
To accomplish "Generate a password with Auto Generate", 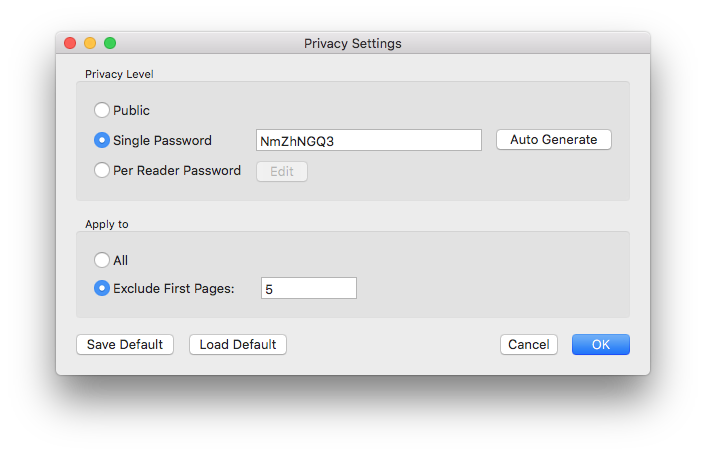I will click(x=554, y=140).
